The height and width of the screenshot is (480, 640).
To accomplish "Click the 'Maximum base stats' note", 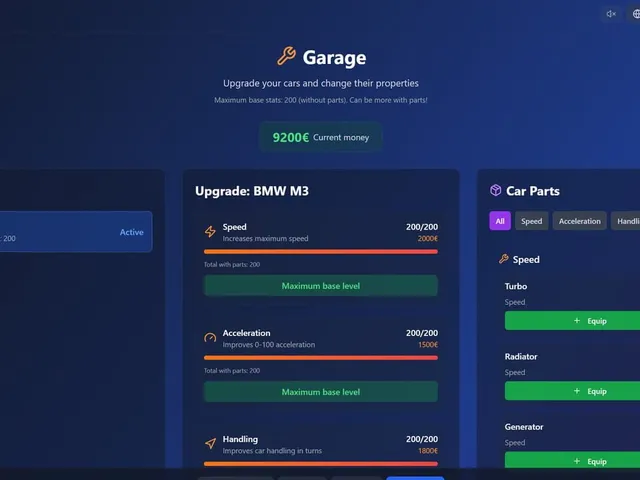I will [321, 100].
